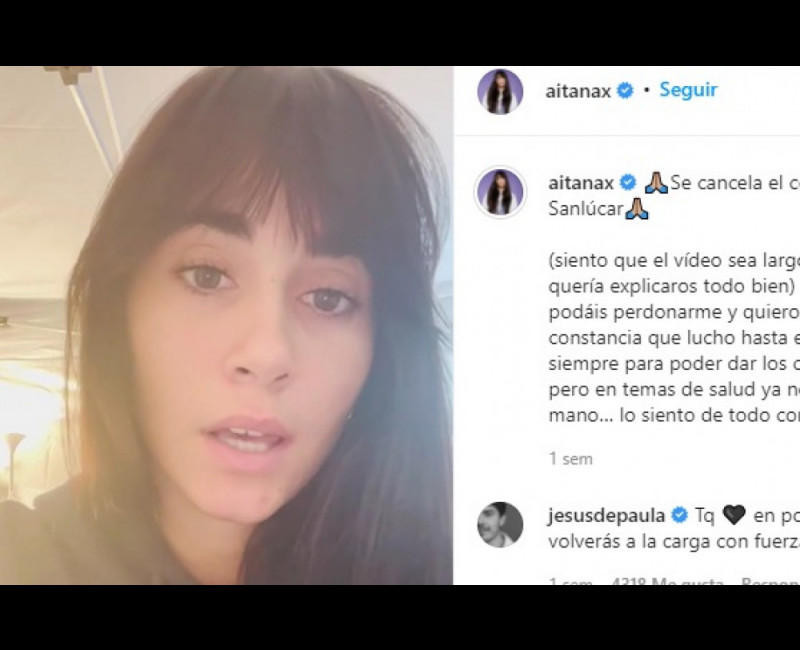Click verified badge next to jesusdepaula

click(679, 515)
